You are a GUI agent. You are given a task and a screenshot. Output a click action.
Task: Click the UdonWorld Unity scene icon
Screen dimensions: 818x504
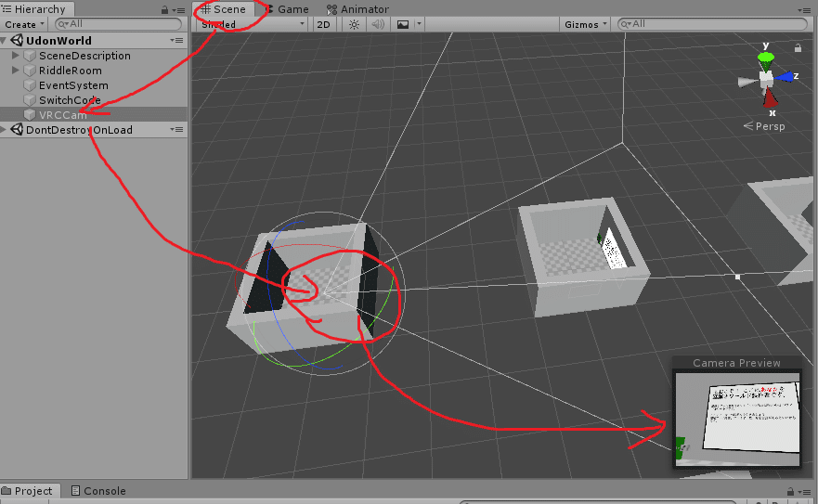tap(17, 40)
